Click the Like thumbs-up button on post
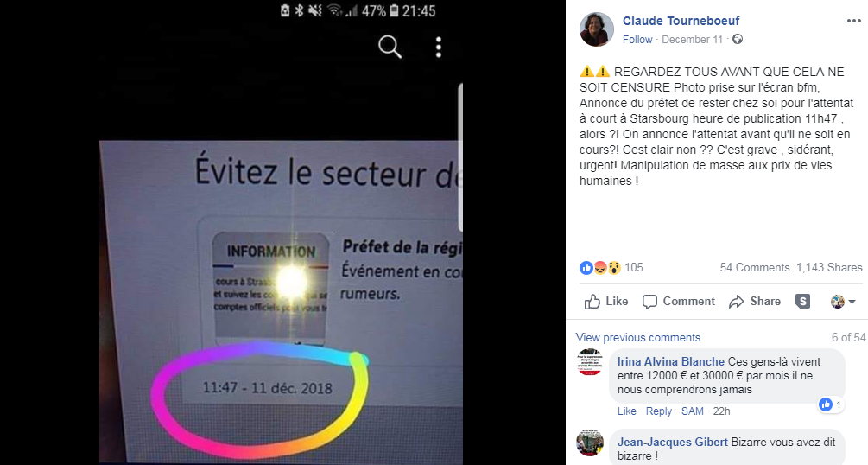 point(606,302)
